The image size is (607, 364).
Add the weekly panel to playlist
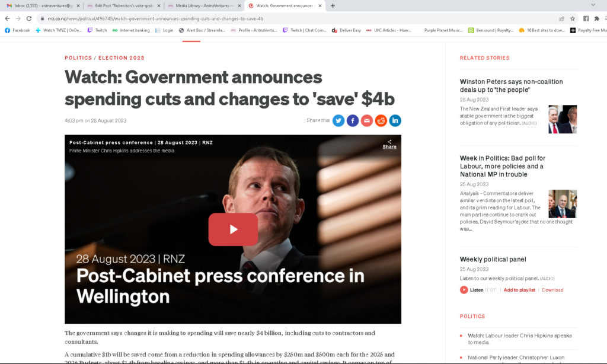pyautogui.click(x=519, y=290)
